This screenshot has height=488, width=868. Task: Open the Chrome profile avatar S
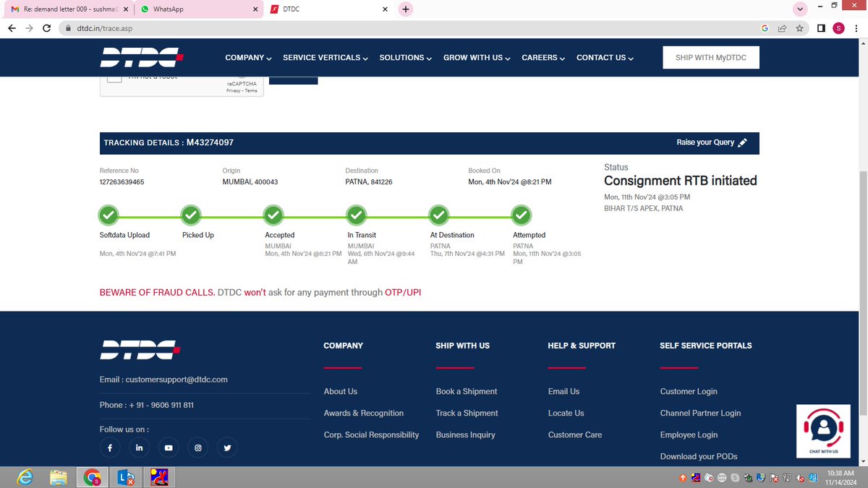(x=838, y=28)
